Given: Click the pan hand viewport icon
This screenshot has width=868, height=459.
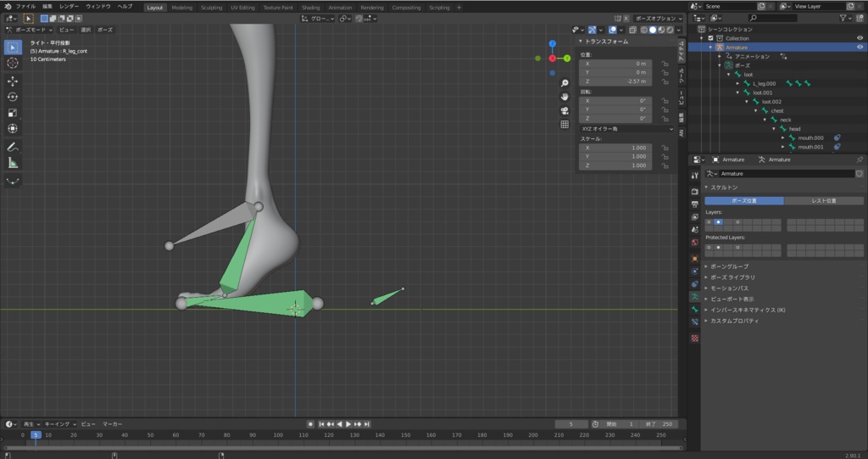Looking at the screenshot, I should pyautogui.click(x=564, y=97).
